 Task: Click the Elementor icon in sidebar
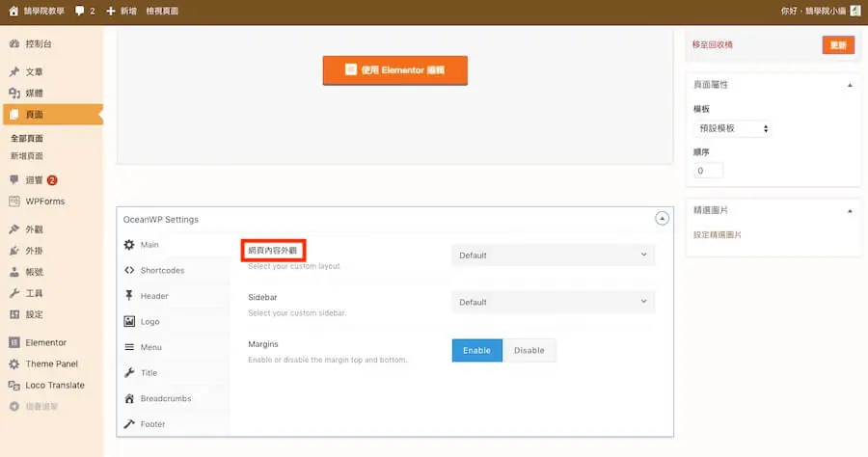click(x=14, y=342)
